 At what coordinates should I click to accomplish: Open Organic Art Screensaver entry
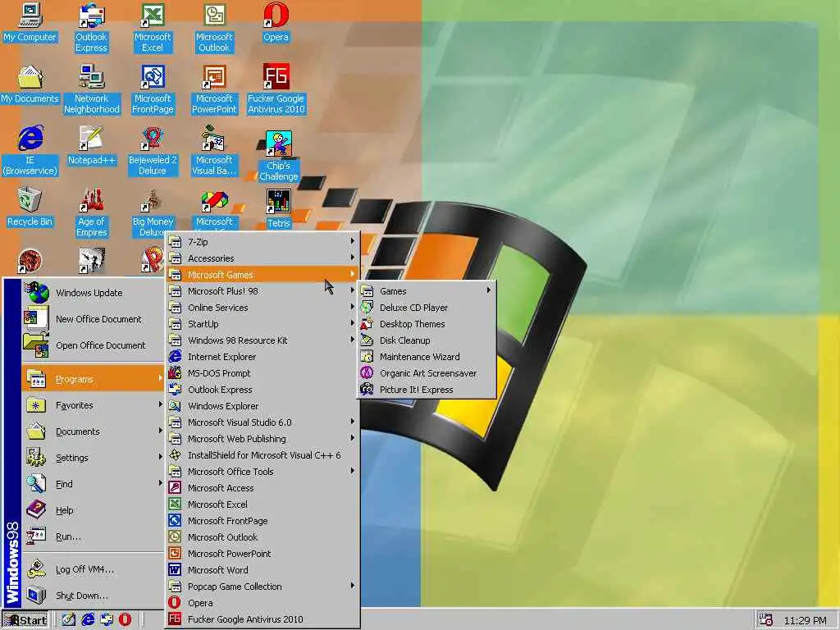point(427,373)
